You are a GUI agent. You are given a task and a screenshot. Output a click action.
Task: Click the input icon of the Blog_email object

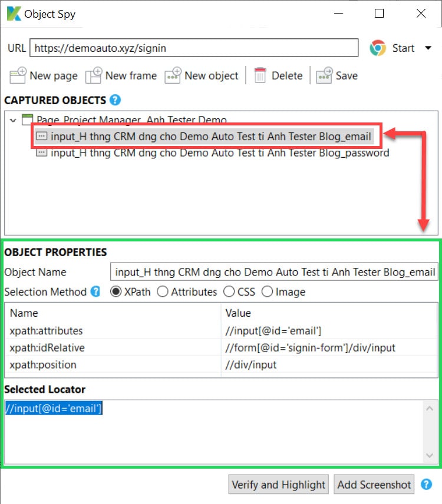[x=41, y=136]
